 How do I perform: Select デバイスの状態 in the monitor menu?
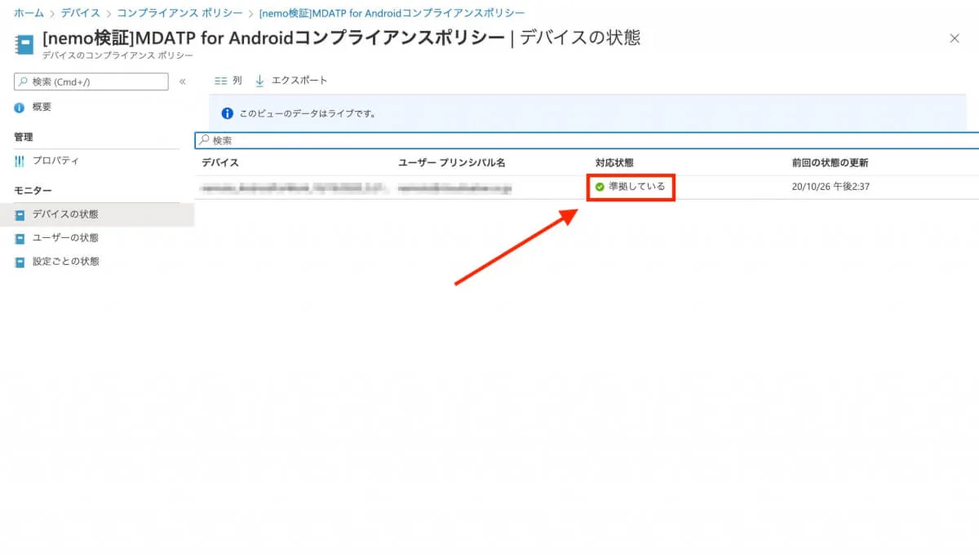[x=65, y=214]
